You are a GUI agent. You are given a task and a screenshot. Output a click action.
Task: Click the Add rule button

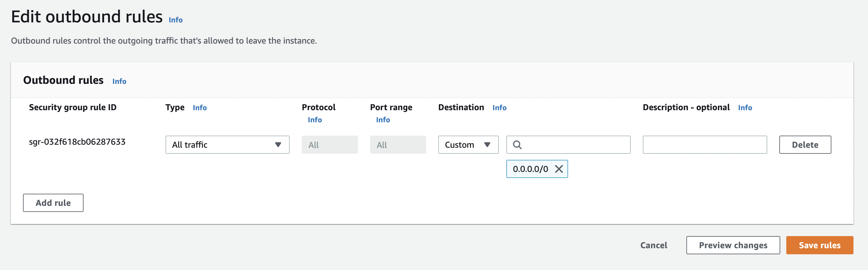[53, 203]
